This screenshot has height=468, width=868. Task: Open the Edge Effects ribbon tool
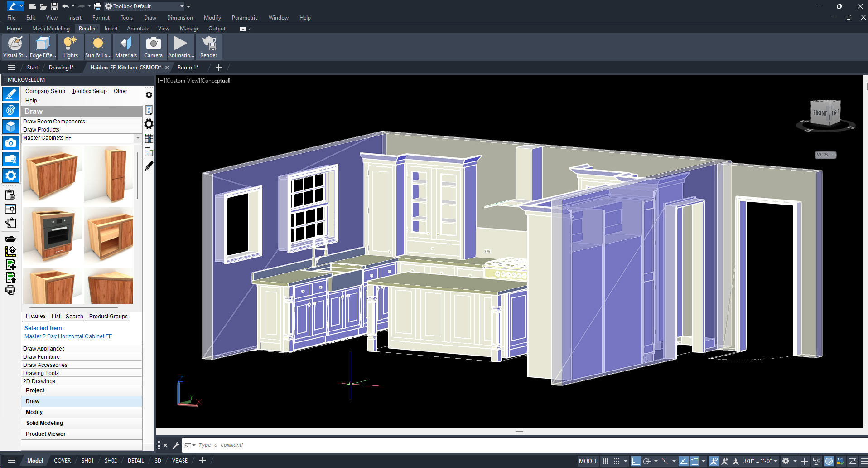pos(43,47)
